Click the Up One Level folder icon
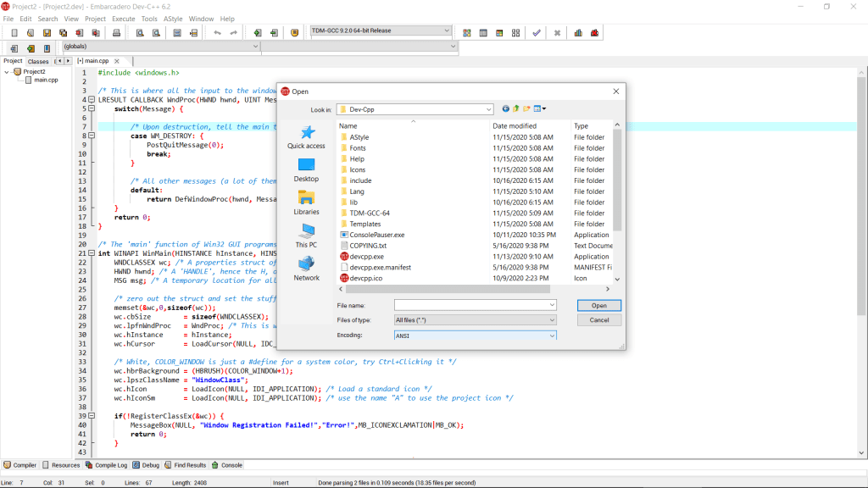The height and width of the screenshot is (488, 868). pos(516,109)
